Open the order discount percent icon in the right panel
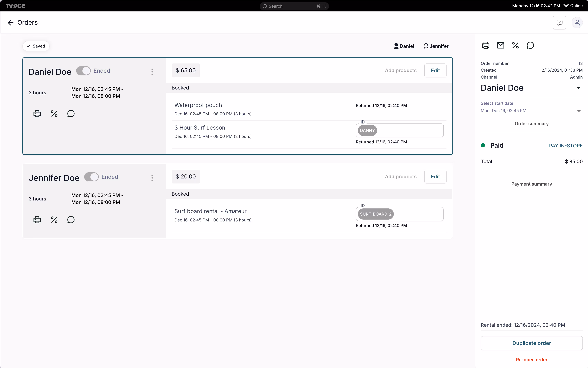Screen dimensions: 588x368 (x=515, y=45)
